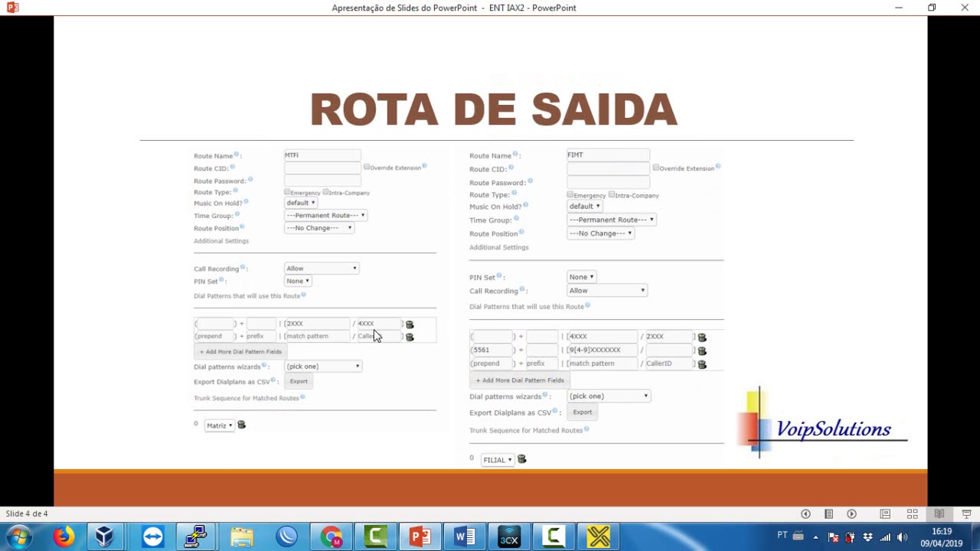Open Route Position dropdown in MTFi route
Viewport: 980px width, 551px height.
319,228
